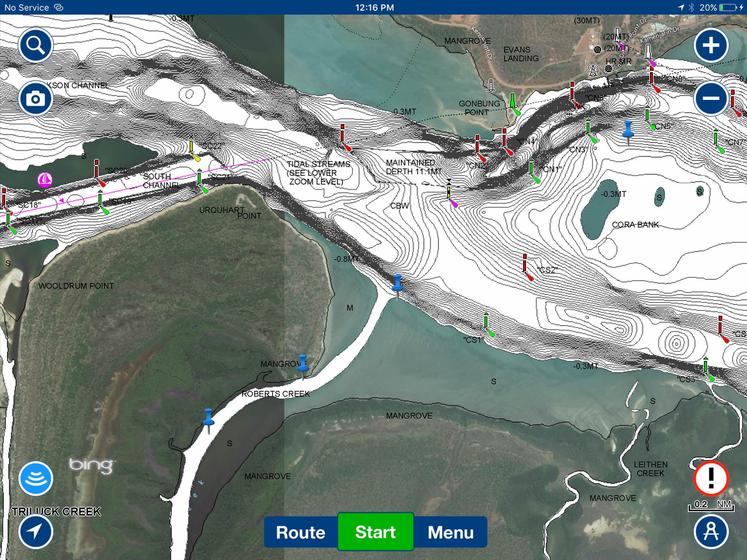Tap the battery indicator in status bar
The image size is (747, 560).
tap(727, 7)
